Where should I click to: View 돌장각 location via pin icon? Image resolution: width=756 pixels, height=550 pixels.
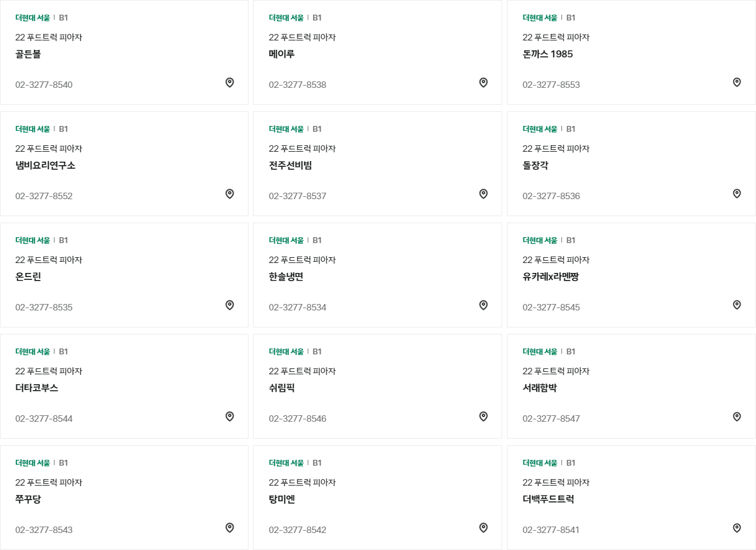pyautogui.click(x=737, y=194)
